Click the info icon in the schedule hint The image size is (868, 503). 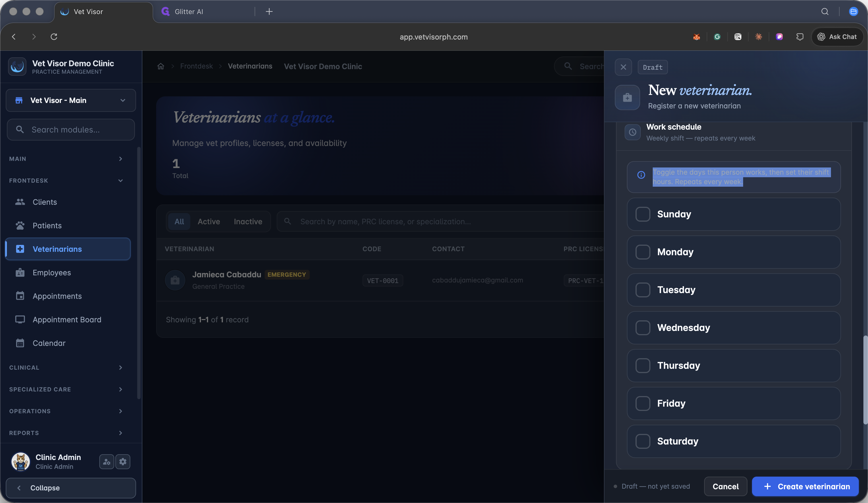point(641,175)
